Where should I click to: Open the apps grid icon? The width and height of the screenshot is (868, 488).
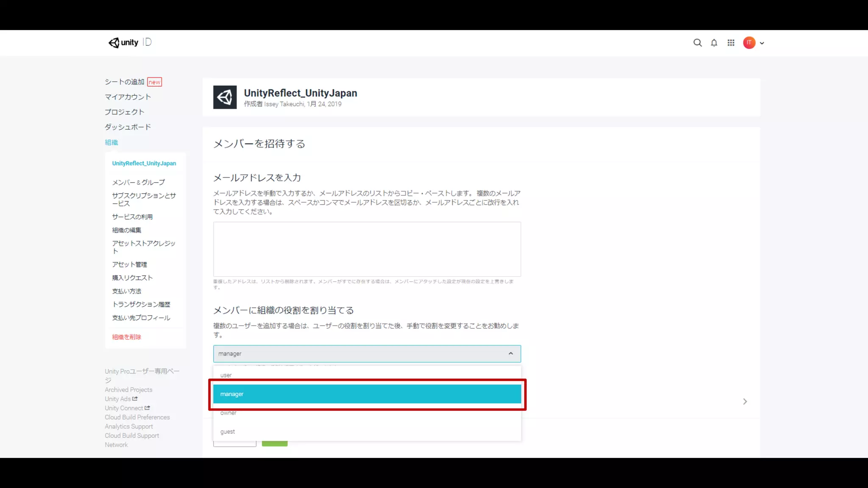pos(731,43)
